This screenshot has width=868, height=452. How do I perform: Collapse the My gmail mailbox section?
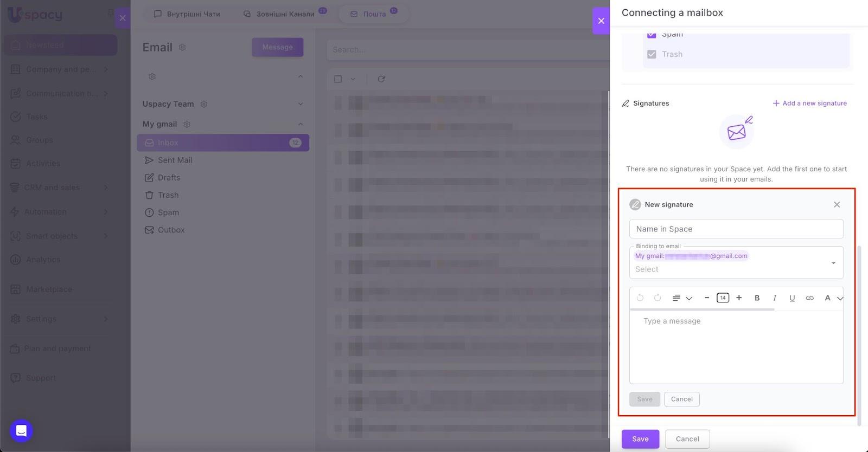click(x=301, y=124)
